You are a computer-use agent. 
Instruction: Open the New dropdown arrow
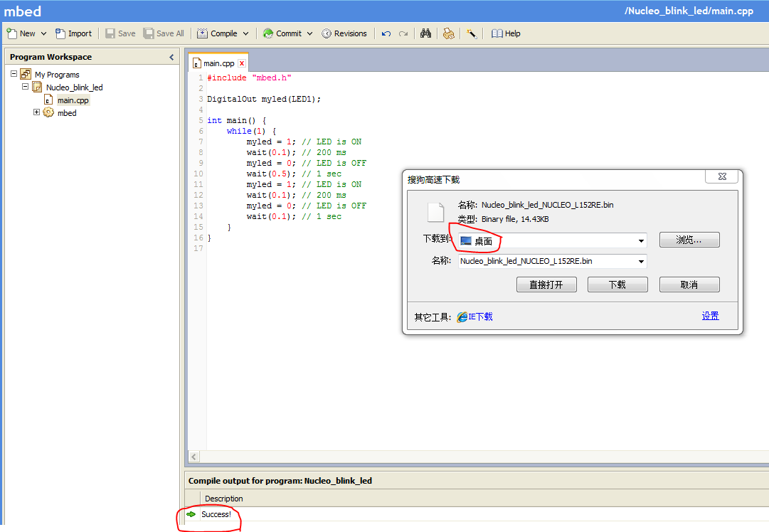(x=43, y=33)
